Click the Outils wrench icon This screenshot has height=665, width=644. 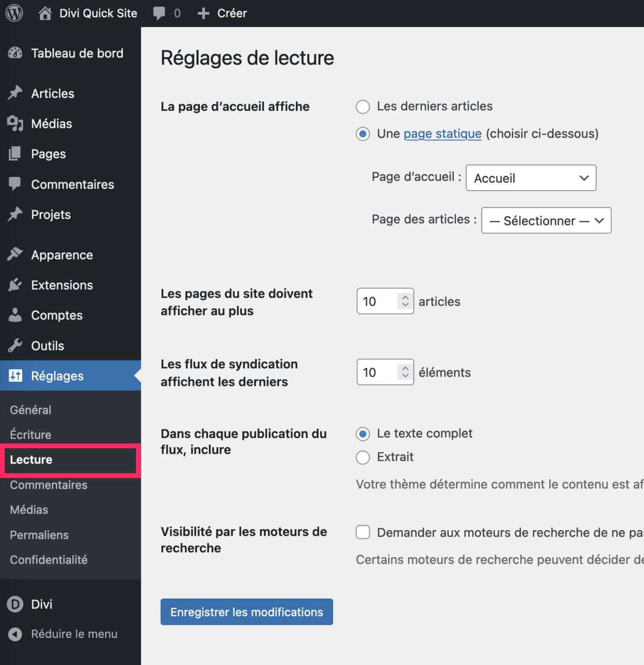pyautogui.click(x=15, y=346)
